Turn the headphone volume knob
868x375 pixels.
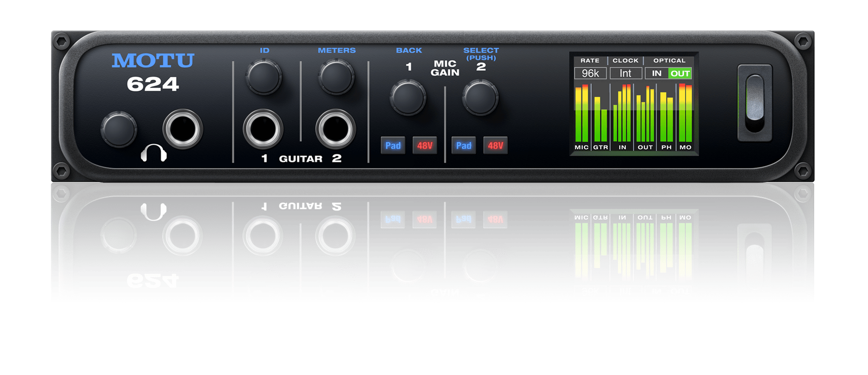[119, 129]
